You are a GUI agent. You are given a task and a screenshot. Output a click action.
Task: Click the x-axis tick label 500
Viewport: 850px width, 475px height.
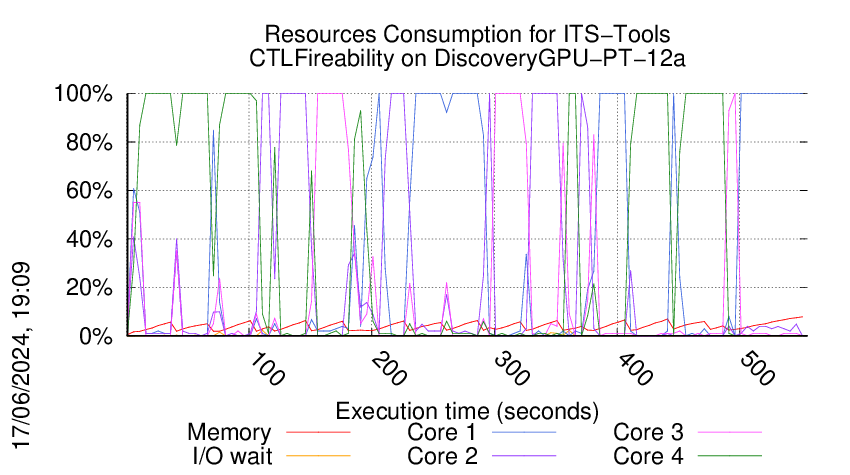757,369
